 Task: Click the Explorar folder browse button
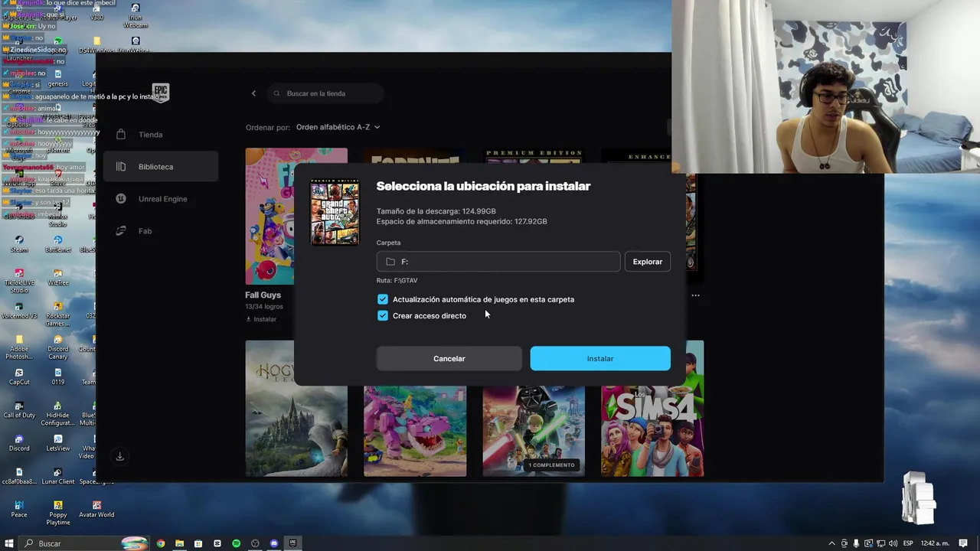[648, 262]
